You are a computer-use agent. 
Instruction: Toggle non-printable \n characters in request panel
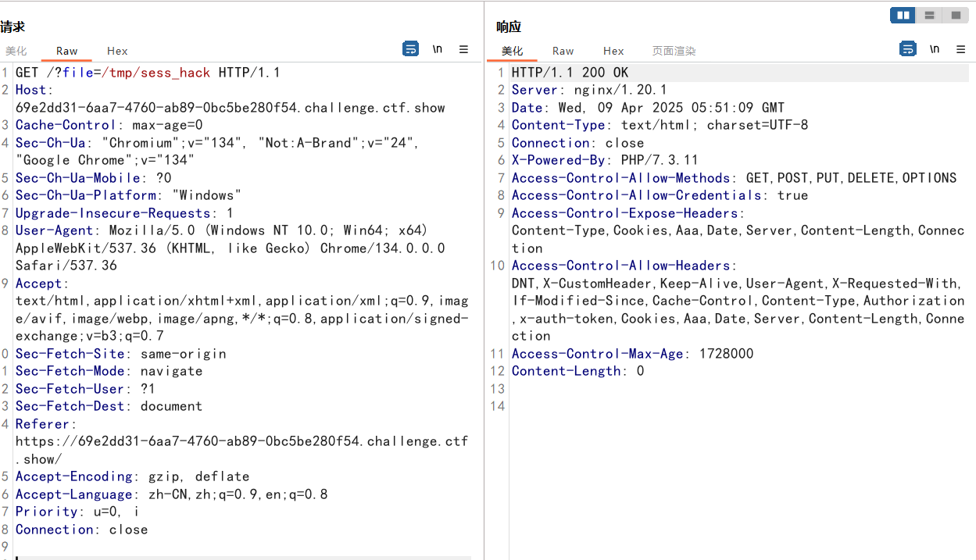pyautogui.click(x=438, y=49)
